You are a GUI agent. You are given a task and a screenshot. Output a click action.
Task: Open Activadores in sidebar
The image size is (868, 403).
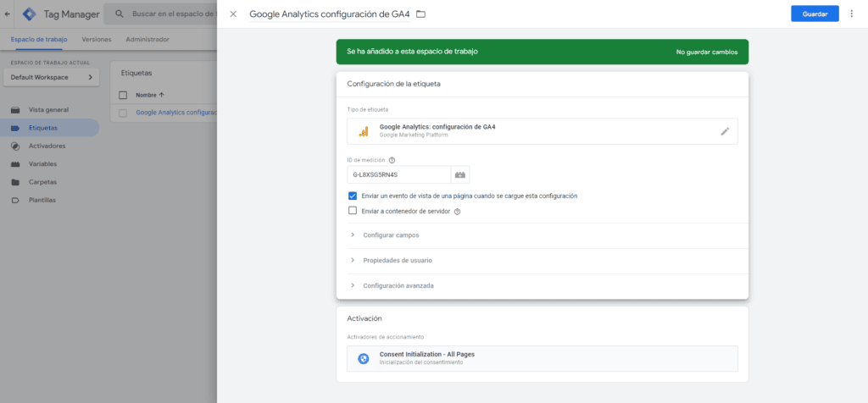(48, 146)
